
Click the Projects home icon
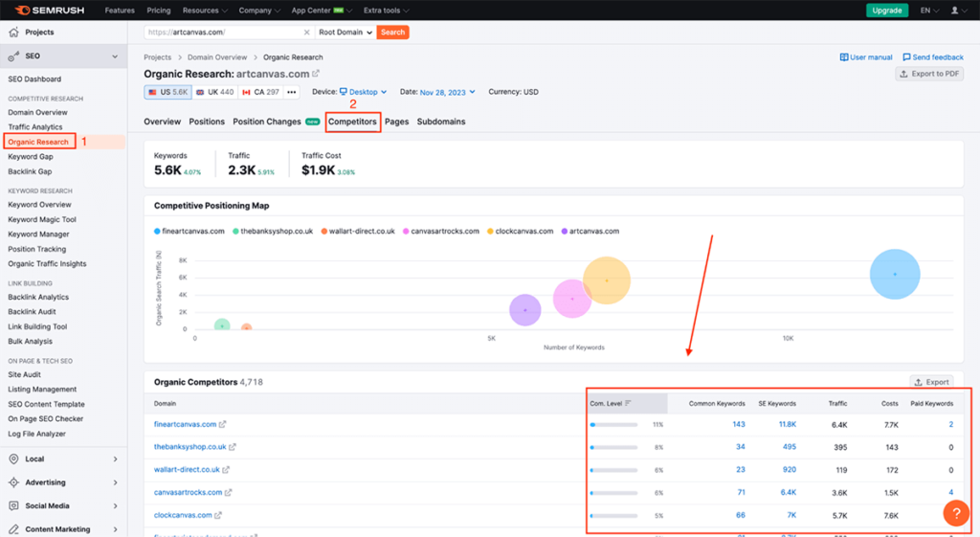click(x=13, y=32)
